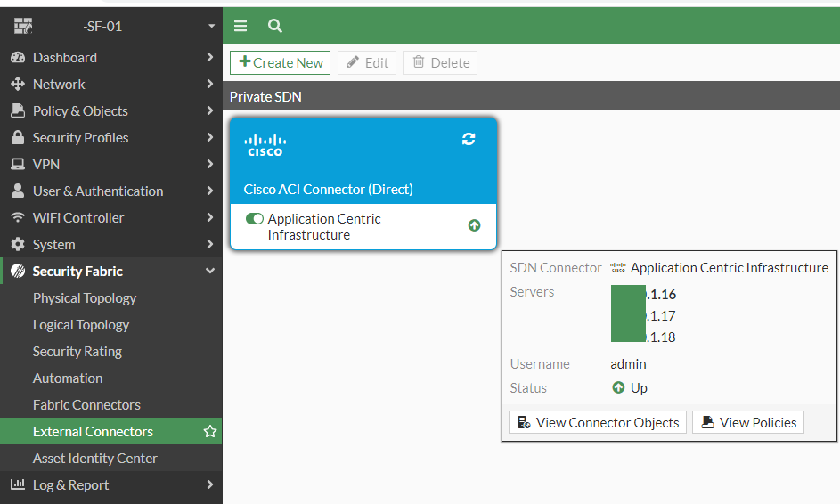The height and width of the screenshot is (504, 840).
Task: Click the green up-arrow status icon on card
Action: pyautogui.click(x=474, y=225)
